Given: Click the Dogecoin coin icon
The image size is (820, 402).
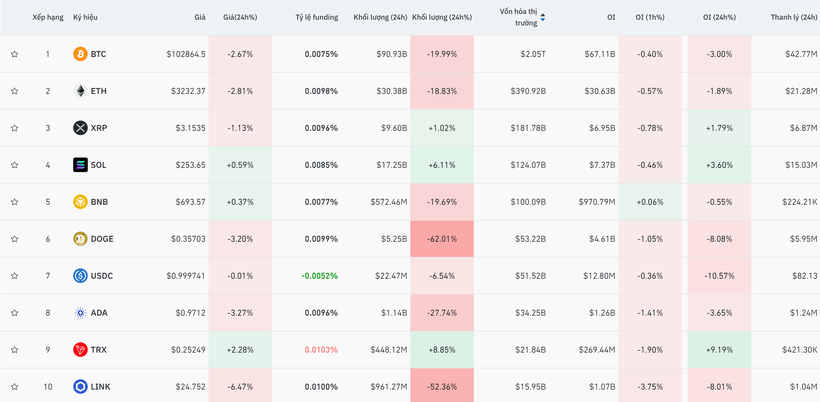Looking at the screenshot, I should [80, 239].
